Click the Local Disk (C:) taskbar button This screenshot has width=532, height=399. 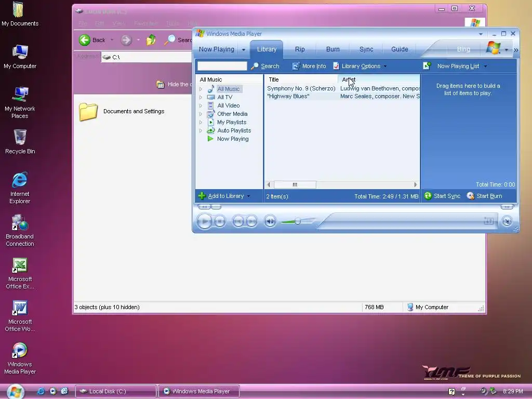pos(116,391)
